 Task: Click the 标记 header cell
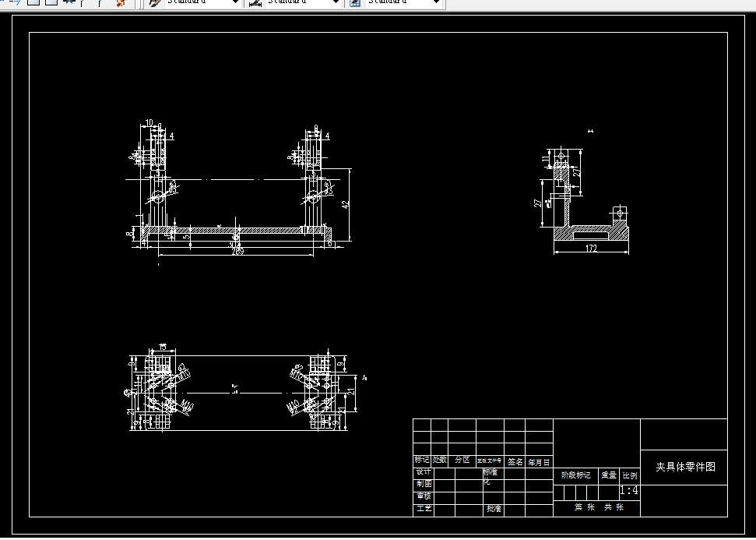point(422,460)
